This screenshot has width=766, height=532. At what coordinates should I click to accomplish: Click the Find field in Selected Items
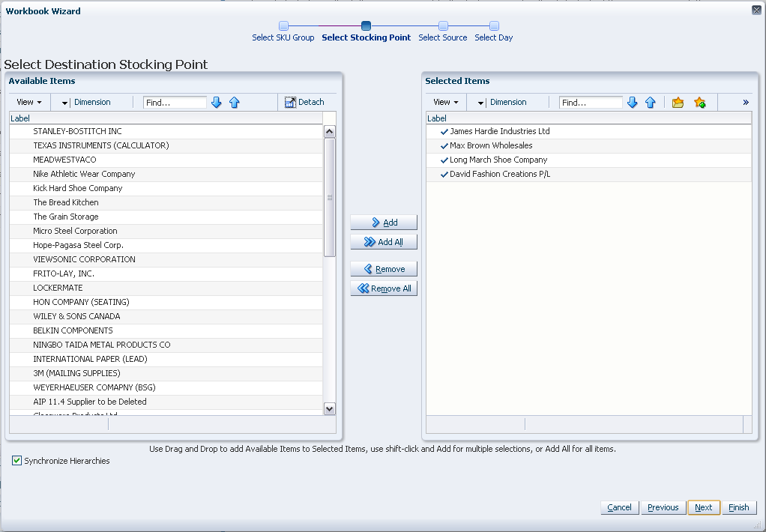tap(591, 103)
